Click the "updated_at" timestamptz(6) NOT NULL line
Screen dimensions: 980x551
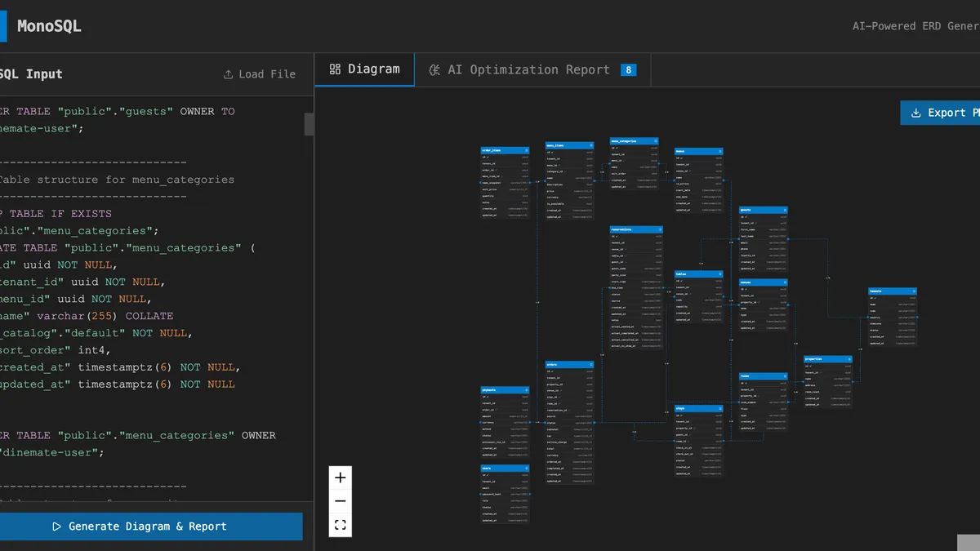tap(118, 384)
